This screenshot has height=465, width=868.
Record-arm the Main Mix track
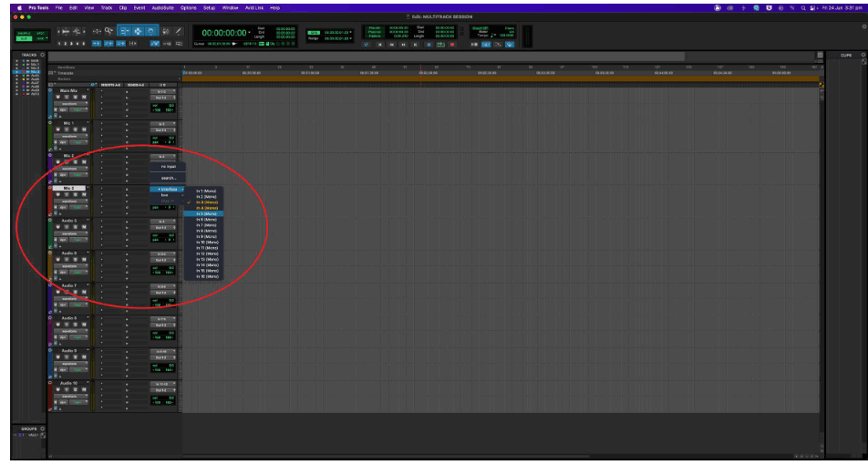coord(58,97)
